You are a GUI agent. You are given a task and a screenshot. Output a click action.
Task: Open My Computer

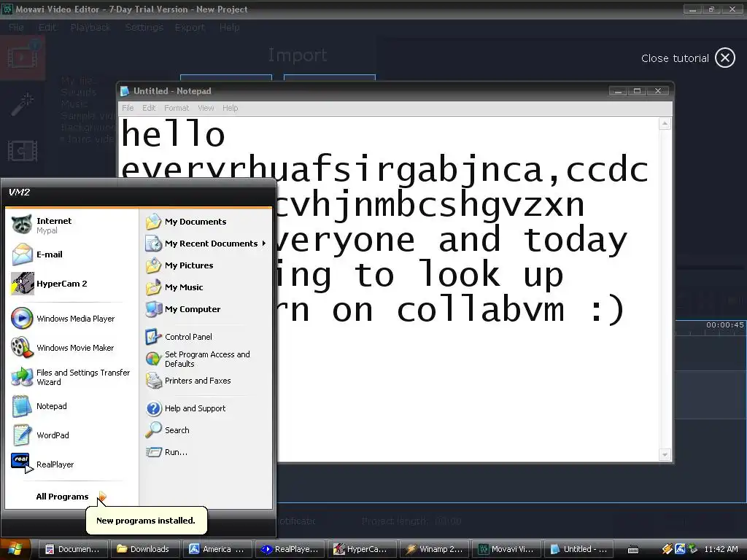pos(206,309)
